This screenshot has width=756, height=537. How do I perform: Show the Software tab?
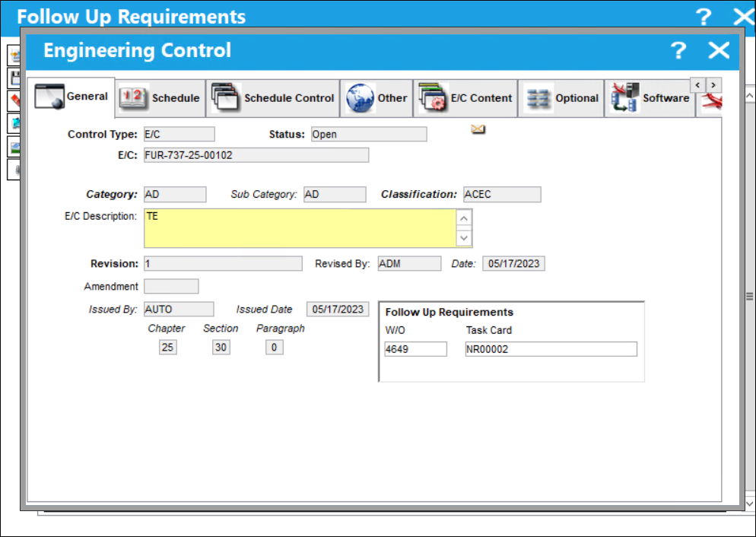pos(650,98)
